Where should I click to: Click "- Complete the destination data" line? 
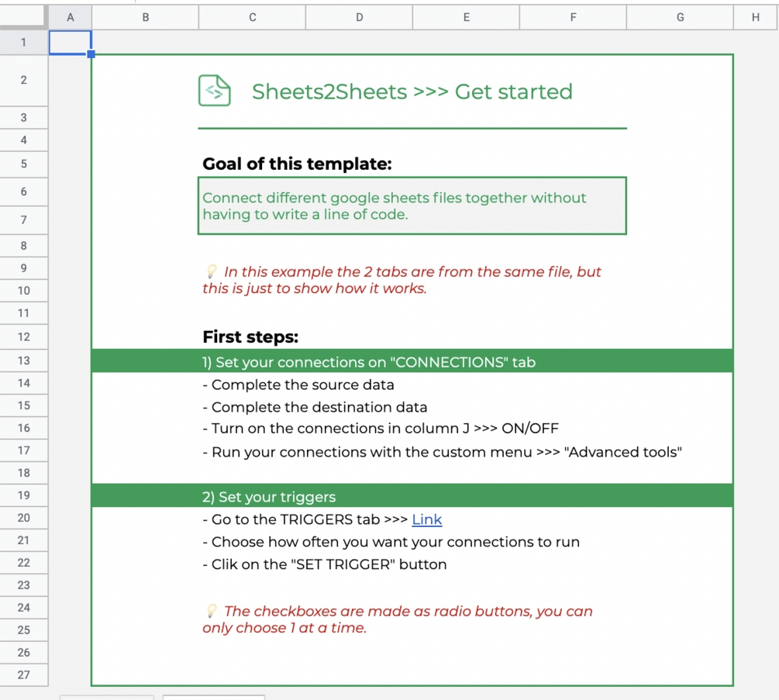click(x=315, y=407)
